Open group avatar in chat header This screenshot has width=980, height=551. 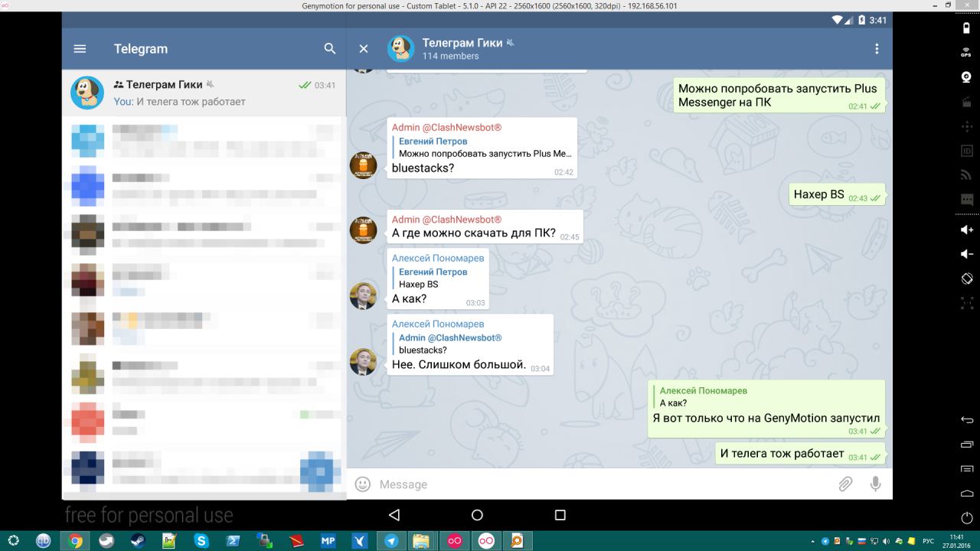point(400,49)
